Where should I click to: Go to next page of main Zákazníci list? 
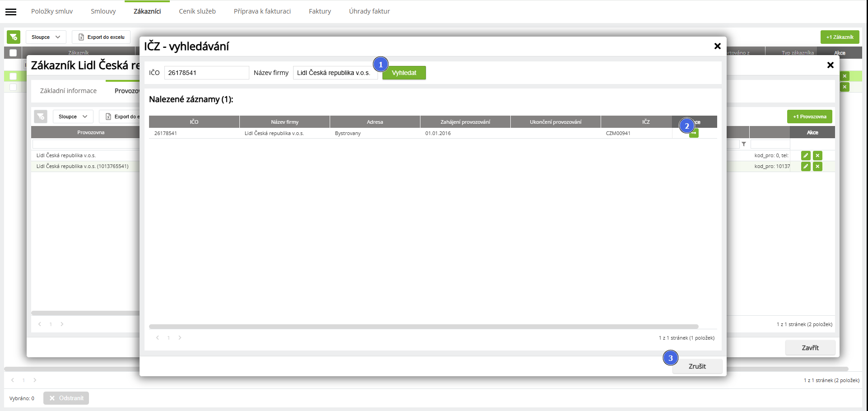coord(35,380)
